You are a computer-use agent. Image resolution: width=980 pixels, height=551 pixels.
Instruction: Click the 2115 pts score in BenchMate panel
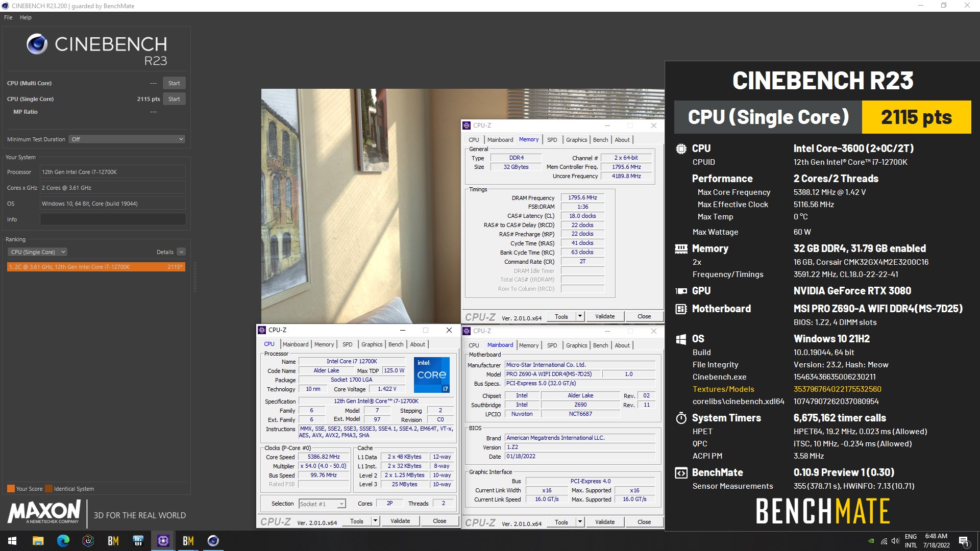click(x=916, y=117)
